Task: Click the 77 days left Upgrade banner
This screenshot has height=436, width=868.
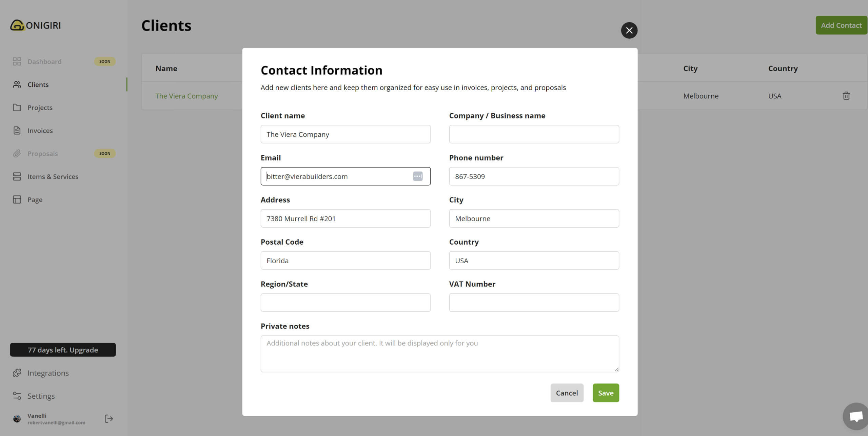Action: click(x=63, y=350)
